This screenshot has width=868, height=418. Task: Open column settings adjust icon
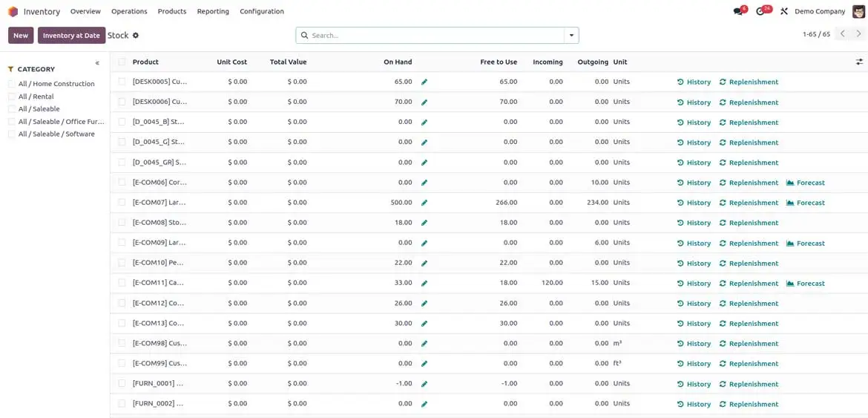859,62
